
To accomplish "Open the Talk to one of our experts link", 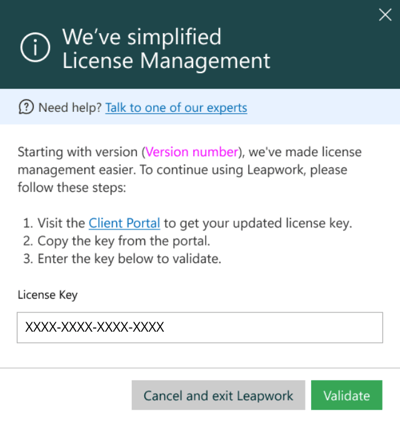I will 176,108.
